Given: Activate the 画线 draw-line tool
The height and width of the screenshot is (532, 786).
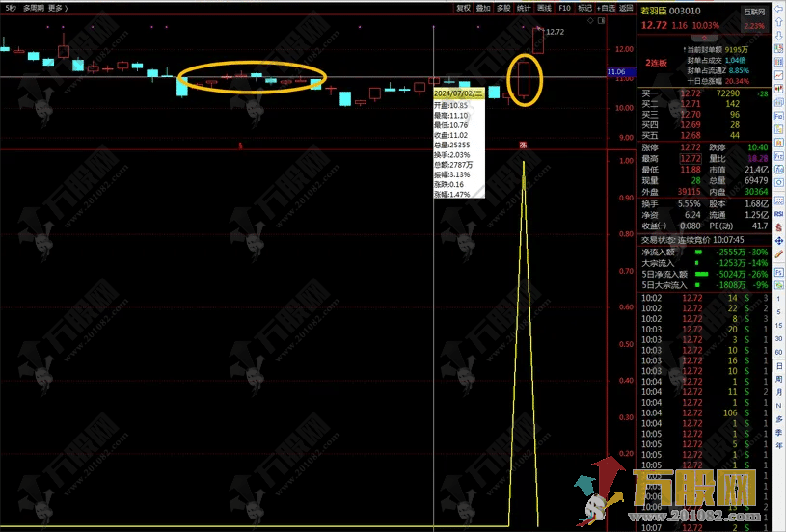Looking at the screenshot, I should pyautogui.click(x=544, y=8).
